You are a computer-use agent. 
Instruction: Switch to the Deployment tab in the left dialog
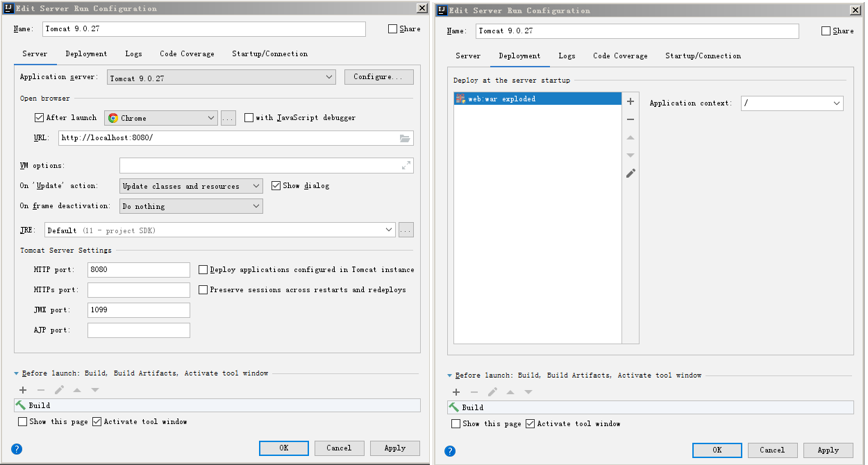coord(86,54)
